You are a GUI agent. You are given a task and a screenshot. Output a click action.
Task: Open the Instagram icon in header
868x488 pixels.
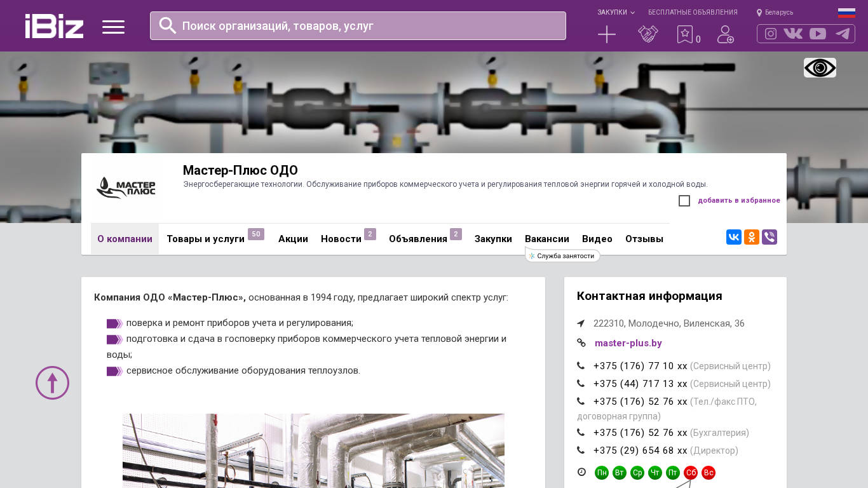pos(771,34)
